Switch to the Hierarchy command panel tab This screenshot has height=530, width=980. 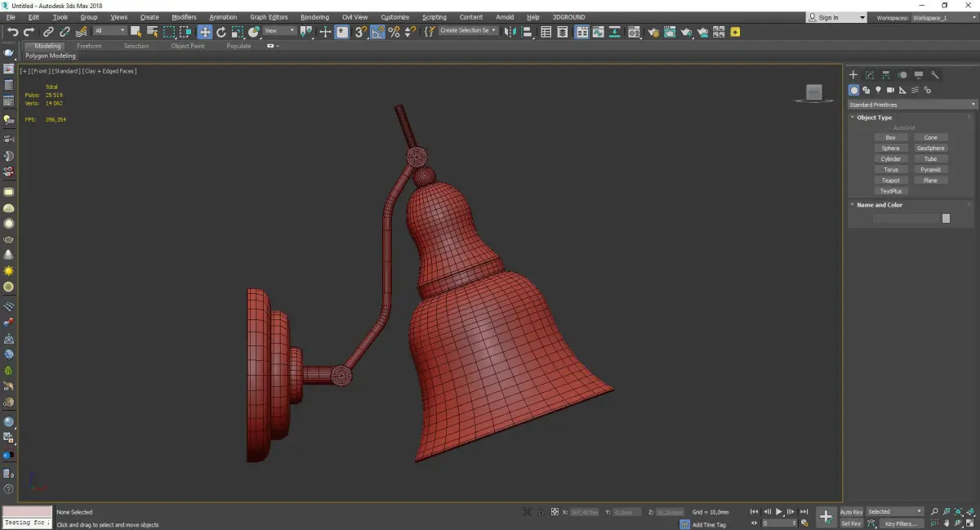click(x=886, y=75)
